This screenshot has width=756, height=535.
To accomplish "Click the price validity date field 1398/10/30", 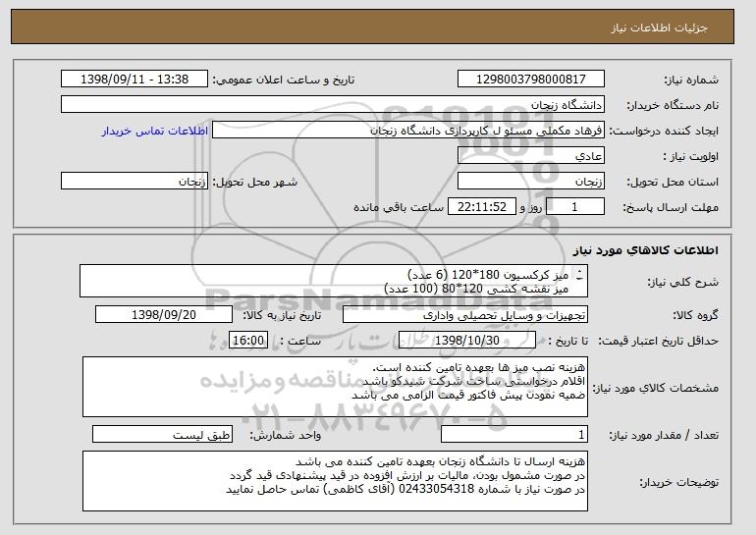I will (x=467, y=341).
